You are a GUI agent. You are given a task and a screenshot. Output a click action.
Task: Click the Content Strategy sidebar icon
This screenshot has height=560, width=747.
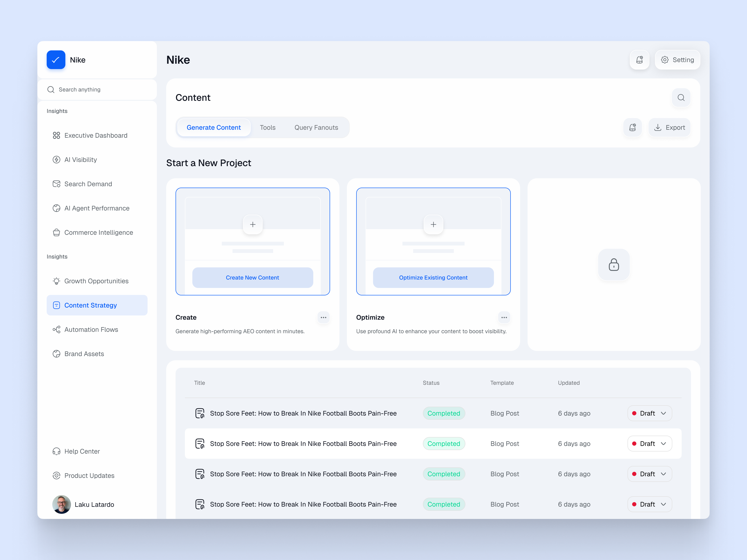(x=56, y=305)
